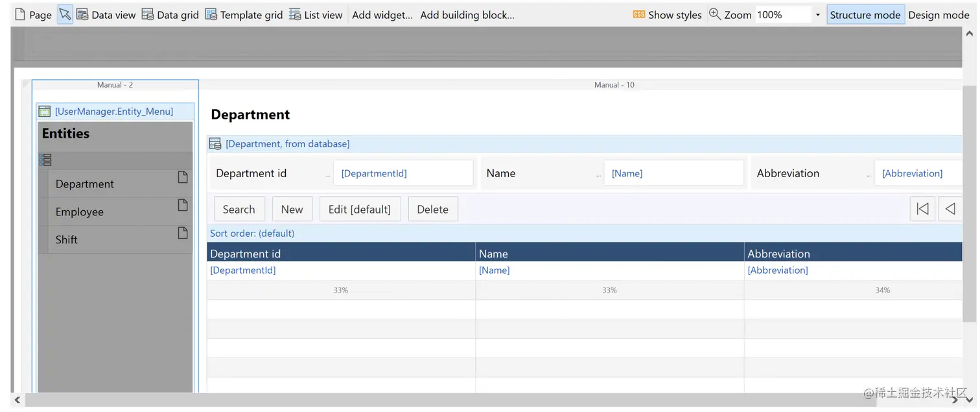Toggle Show styles
The height and width of the screenshot is (412, 980).
(667, 14)
